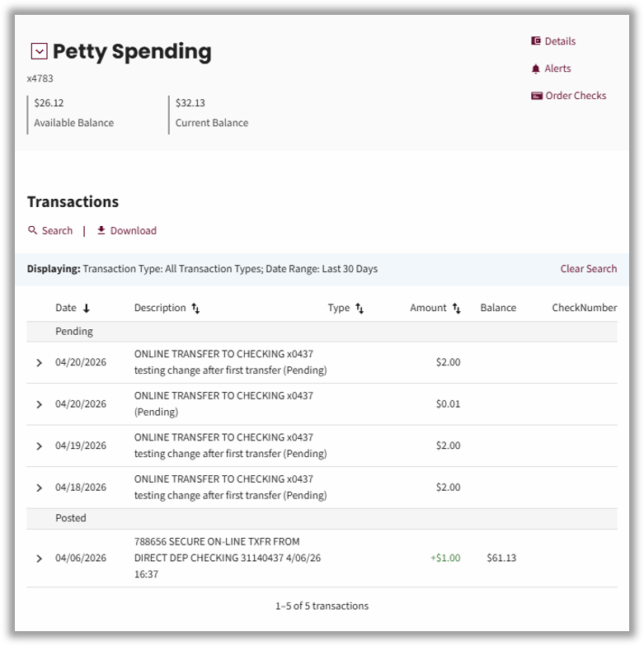Screen dimensions: 644x646
Task: Click the Details wallet icon
Action: (x=536, y=40)
